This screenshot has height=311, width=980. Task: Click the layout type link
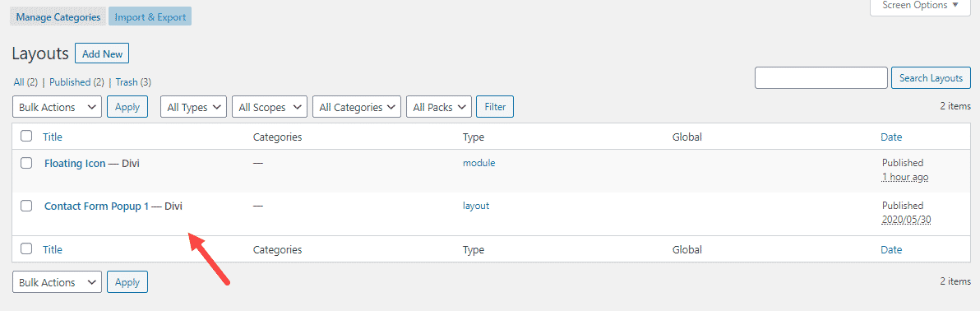point(476,205)
